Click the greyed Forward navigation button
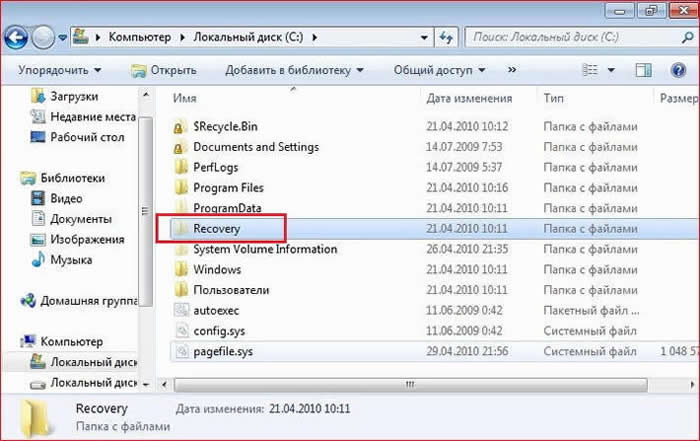 tap(43, 38)
